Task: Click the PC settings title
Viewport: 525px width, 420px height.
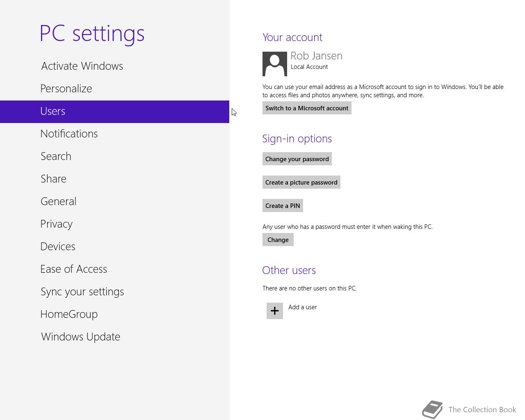Action: click(92, 33)
